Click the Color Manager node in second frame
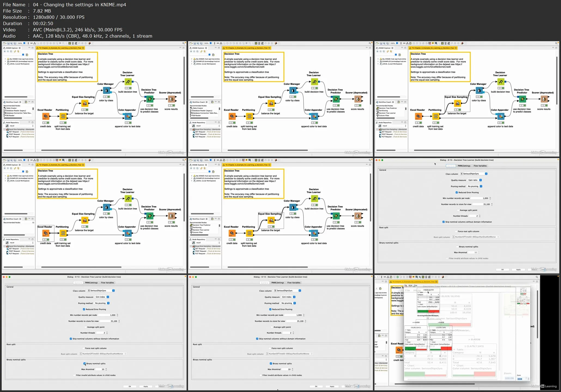561x392 pixels. (x=293, y=90)
